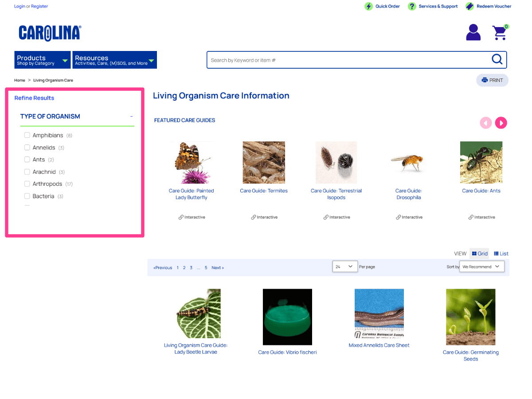
Task: Click the search magnifying glass icon
Action: 497,59
